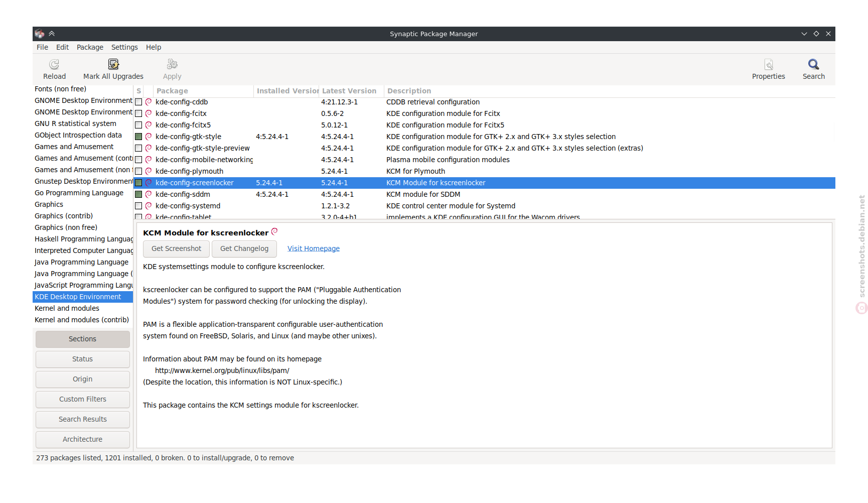Click the Debian swirl next to kde-config-fcitx5

tap(149, 125)
